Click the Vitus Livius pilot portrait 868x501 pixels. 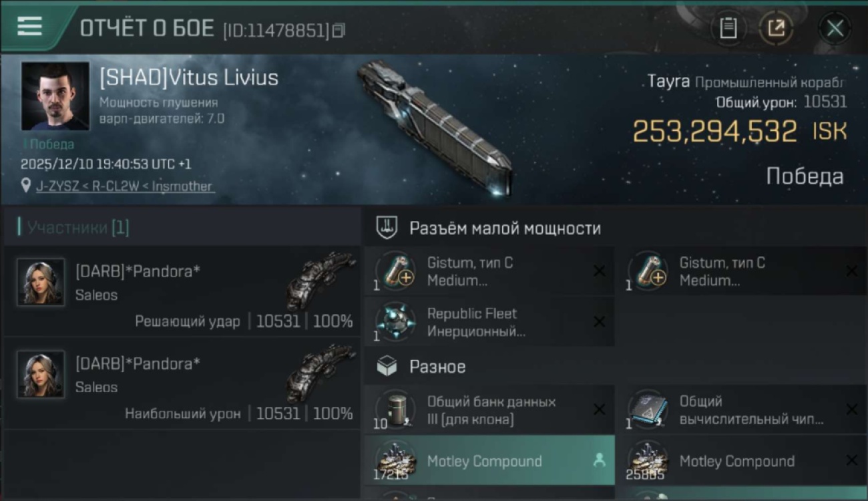(55, 96)
